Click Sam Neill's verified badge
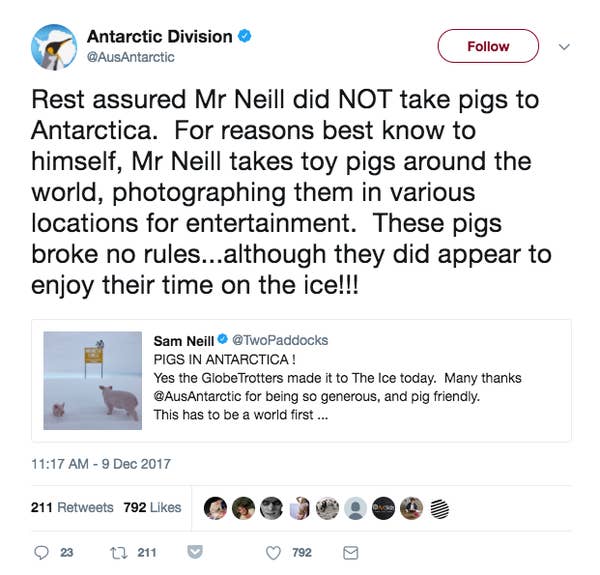 coord(222,339)
